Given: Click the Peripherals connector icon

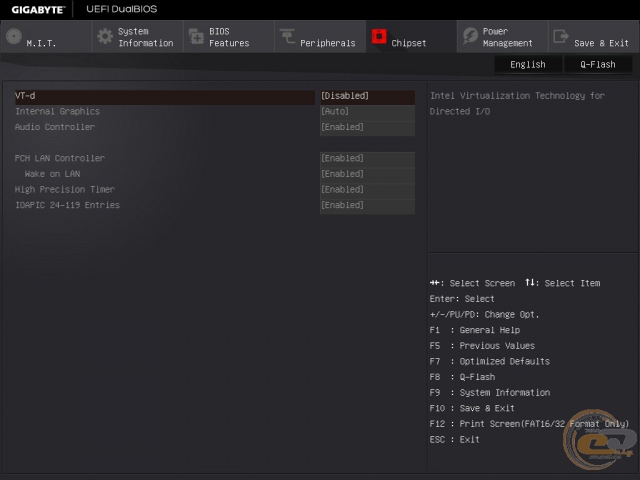Looking at the screenshot, I should click(287, 36).
